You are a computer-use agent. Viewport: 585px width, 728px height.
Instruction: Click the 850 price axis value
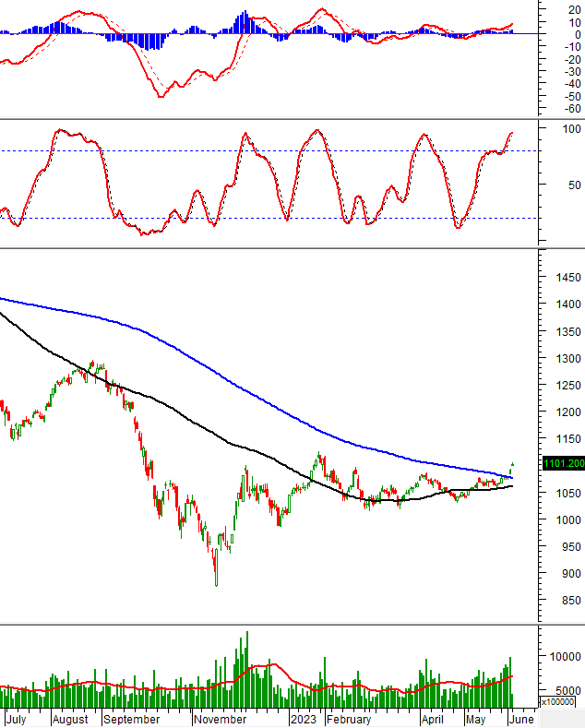(x=571, y=601)
